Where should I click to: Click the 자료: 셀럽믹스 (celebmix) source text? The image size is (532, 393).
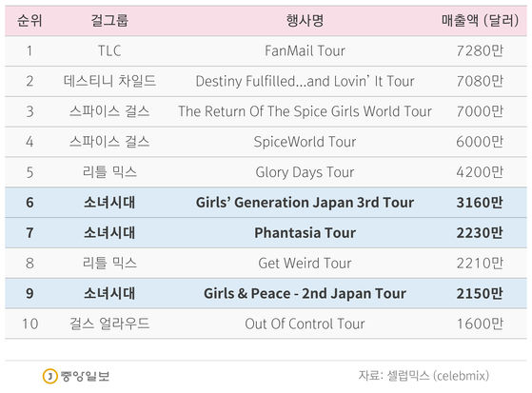[x=424, y=376]
